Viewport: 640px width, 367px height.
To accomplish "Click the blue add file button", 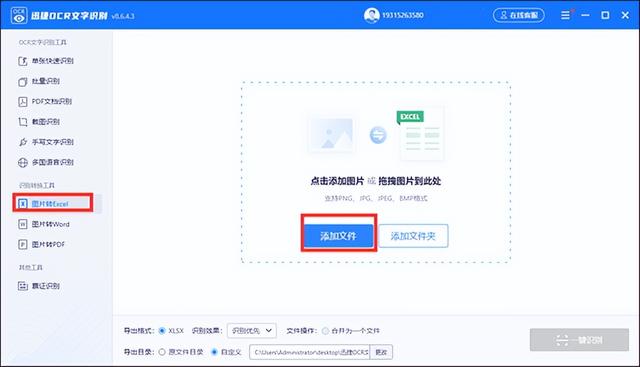I will (x=338, y=236).
